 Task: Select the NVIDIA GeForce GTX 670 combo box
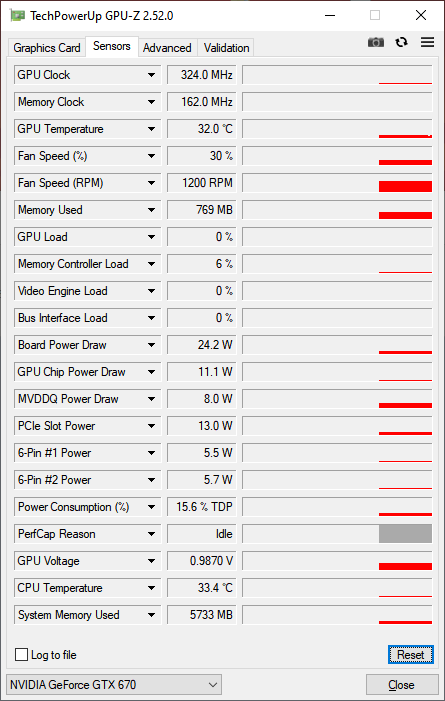pos(114,685)
